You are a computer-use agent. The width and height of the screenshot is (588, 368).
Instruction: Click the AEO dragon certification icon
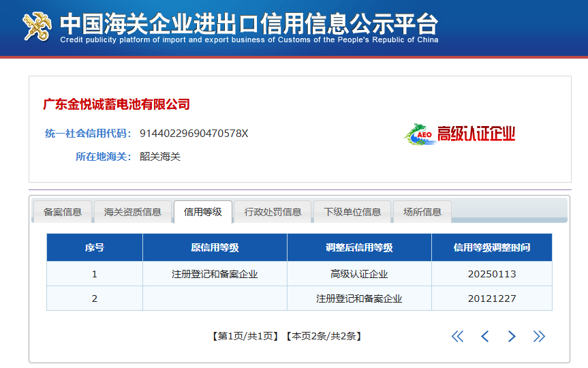click(420, 134)
